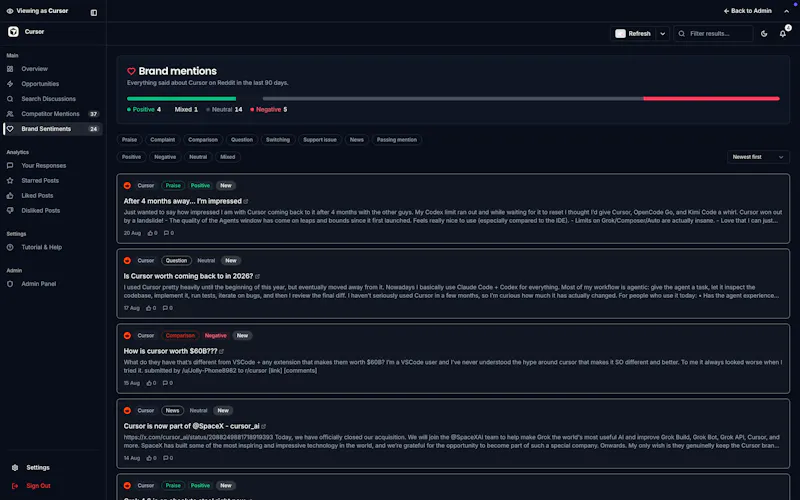Collapse the admin bar with the top-right chevron

786,11
